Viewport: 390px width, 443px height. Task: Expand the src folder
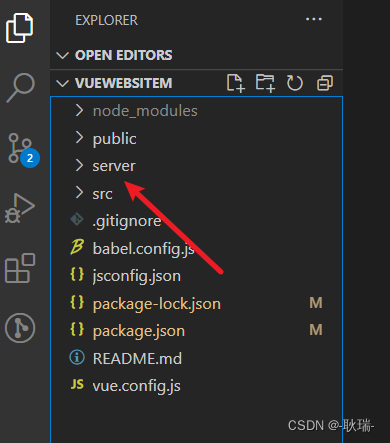click(196, 193)
